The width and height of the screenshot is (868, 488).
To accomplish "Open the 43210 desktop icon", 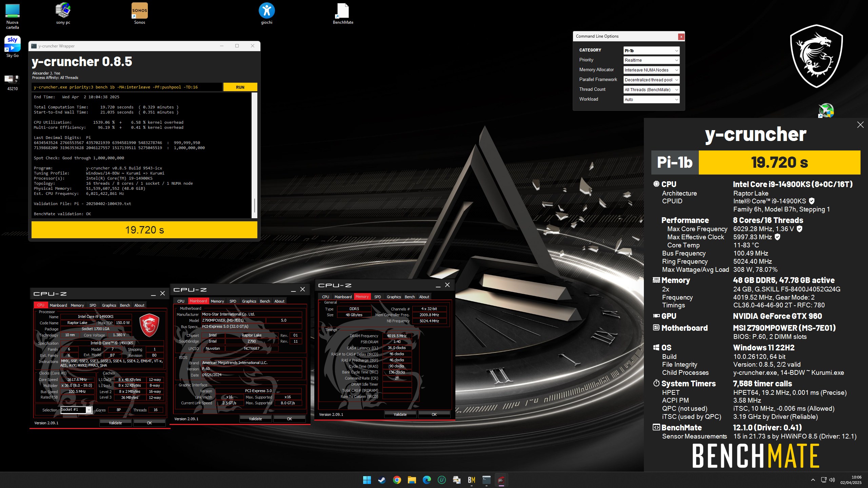I will pyautogui.click(x=13, y=83).
